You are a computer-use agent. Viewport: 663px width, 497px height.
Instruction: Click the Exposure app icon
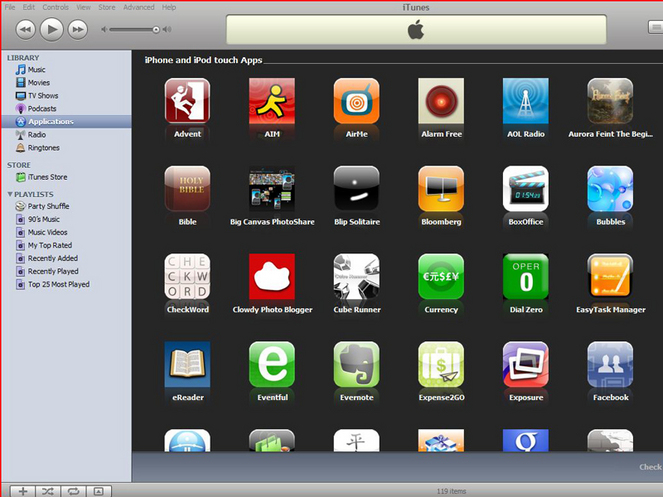[x=526, y=365]
